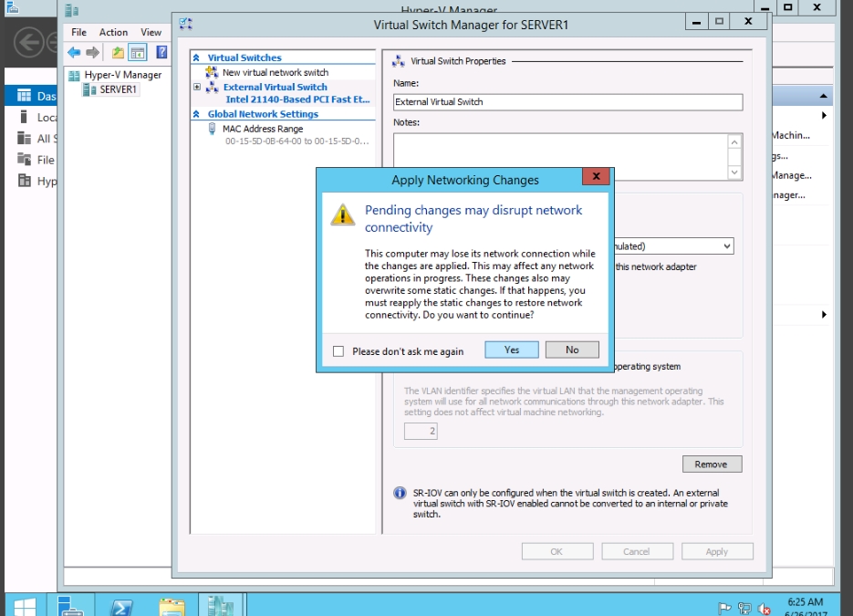Collapse the Virtual Switches section
This screenshot has height=616, width=853.
click(196, 57)
